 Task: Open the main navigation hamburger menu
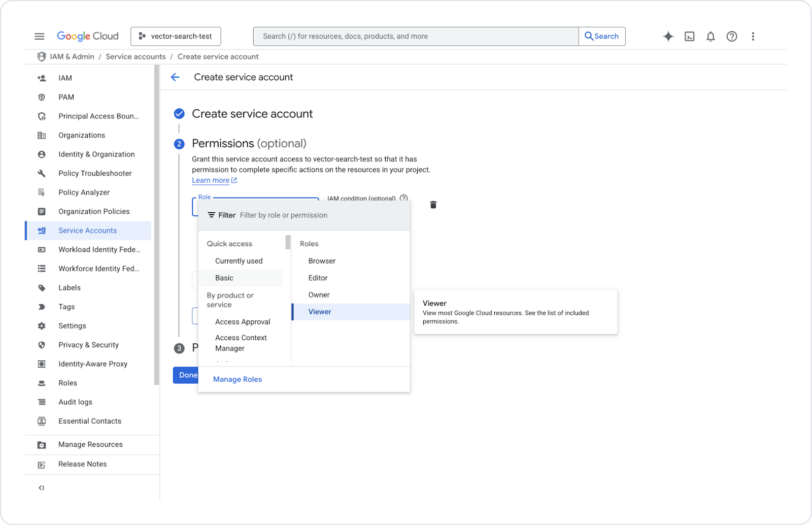[39, 36]
